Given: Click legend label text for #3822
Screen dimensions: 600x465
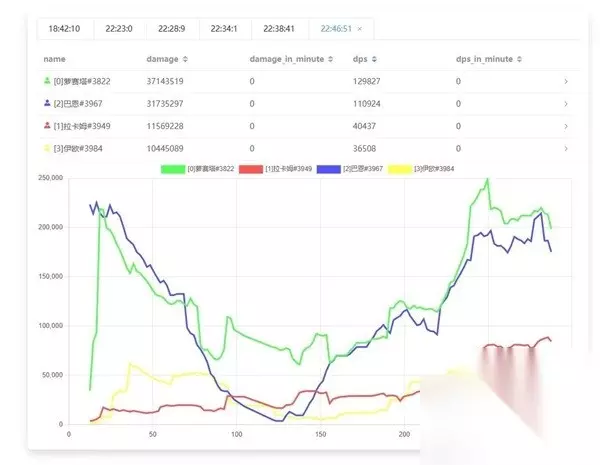Looking at the screenshot, I should click(211, 169).
